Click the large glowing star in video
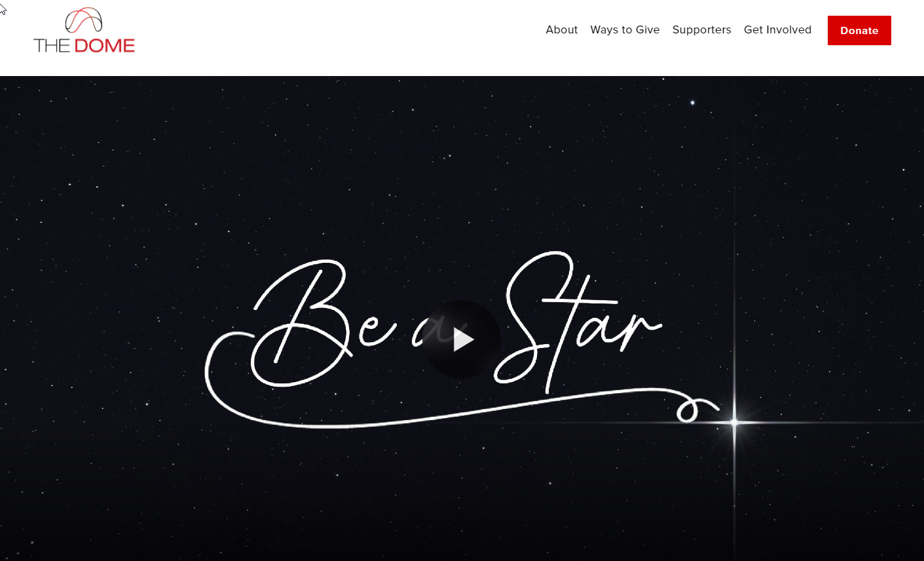Image resolution: width=924 pixels, height=561 pixels. click(734, 422)
